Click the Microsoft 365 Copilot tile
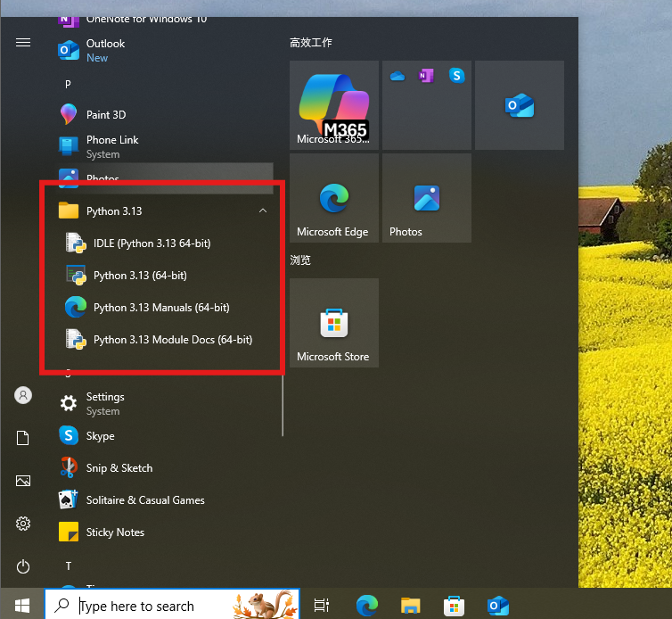Screen dimensions: 672x619 [333, 105]
